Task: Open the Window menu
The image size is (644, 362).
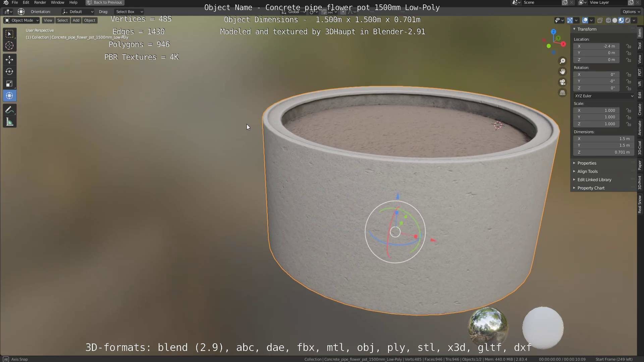Action: pyautogui.click(x=57, y=2)
